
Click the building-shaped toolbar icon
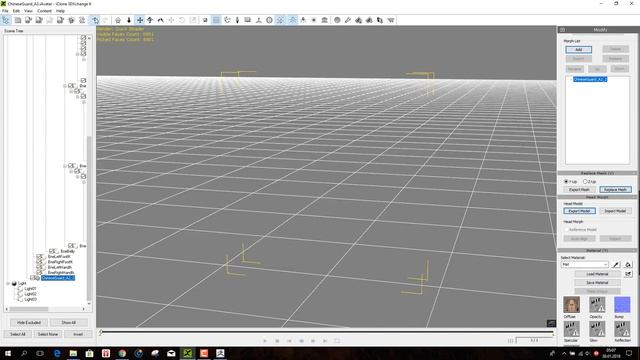(x=324, y=20)
